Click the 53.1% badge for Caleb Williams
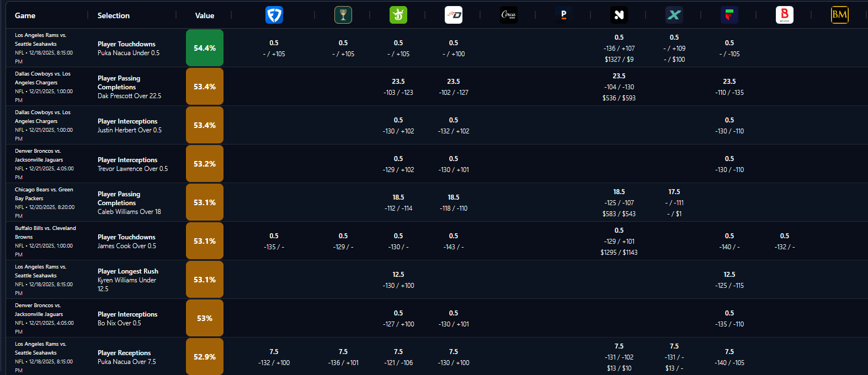The width and height of the screenshot is (868, 375). point(205,202)
